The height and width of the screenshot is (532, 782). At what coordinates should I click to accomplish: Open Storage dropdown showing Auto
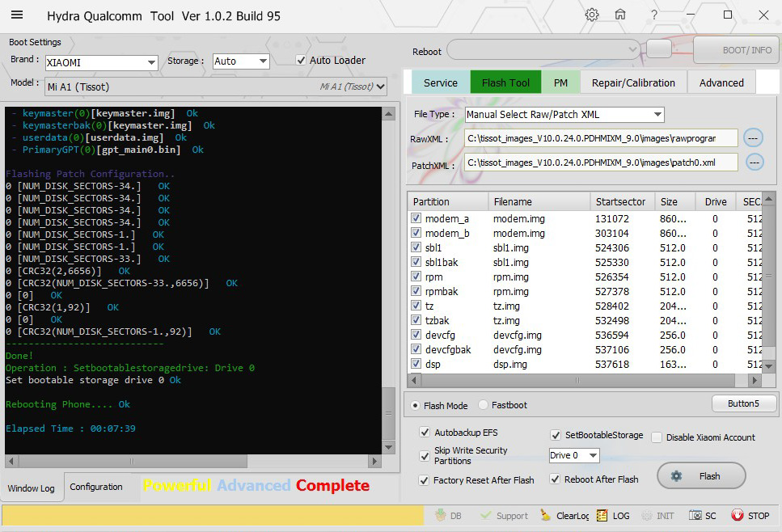point(241,61)
